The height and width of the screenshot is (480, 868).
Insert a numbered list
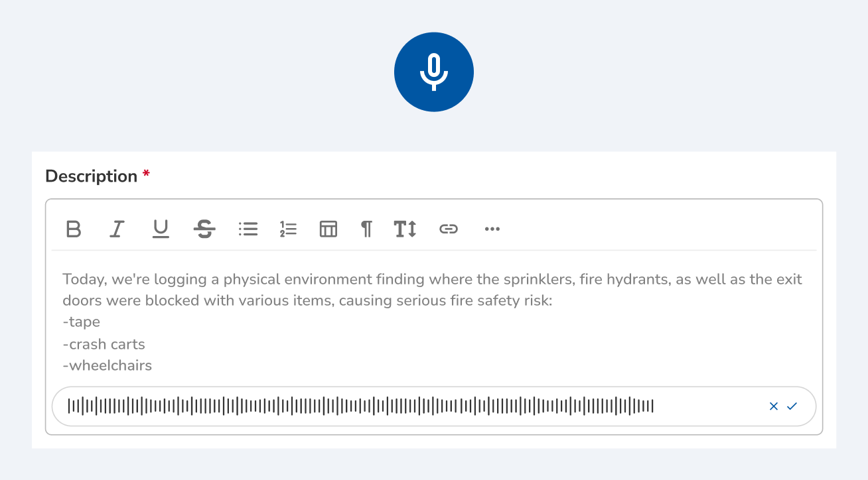tap(288, 229)
